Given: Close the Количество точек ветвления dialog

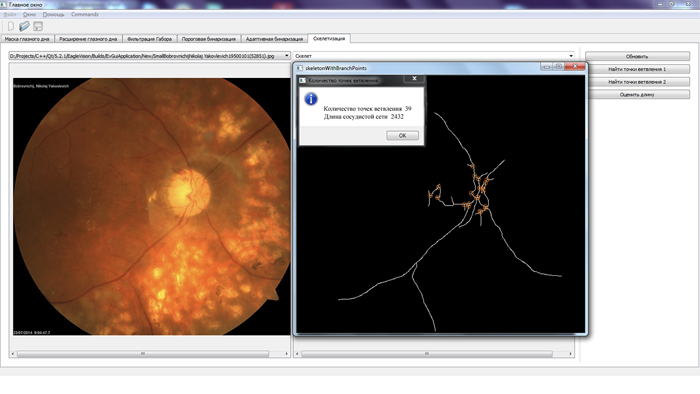Looking at the screenshot, I should click(x=414, y=79).
